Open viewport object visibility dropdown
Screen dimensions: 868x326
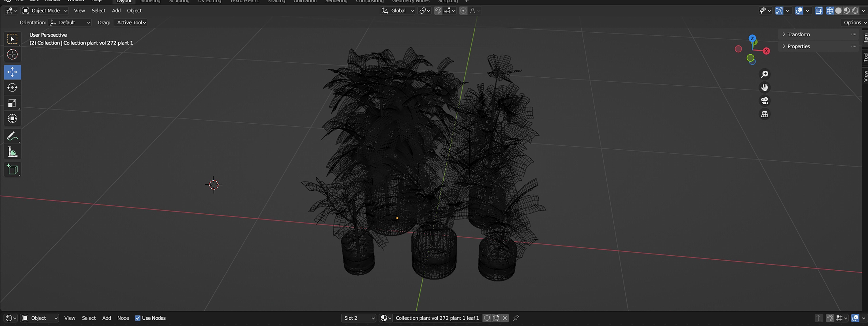[x=766, y=11]
